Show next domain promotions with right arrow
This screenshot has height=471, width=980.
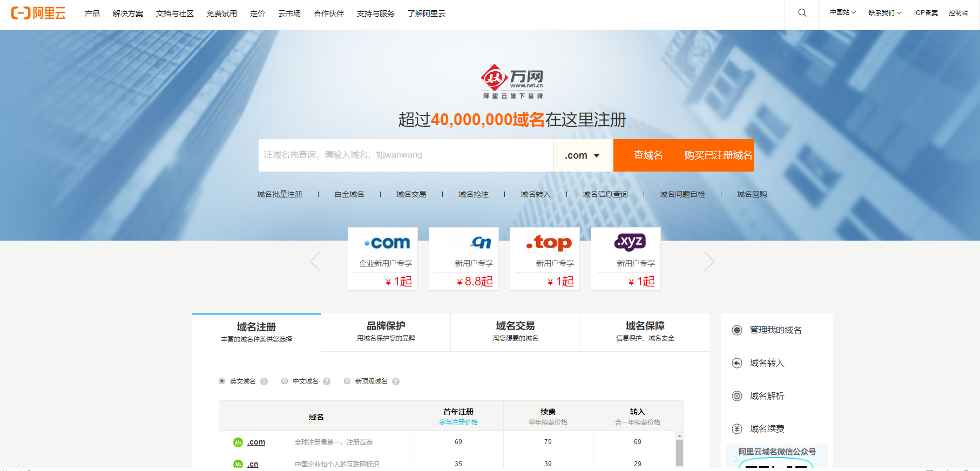point(708,262)
